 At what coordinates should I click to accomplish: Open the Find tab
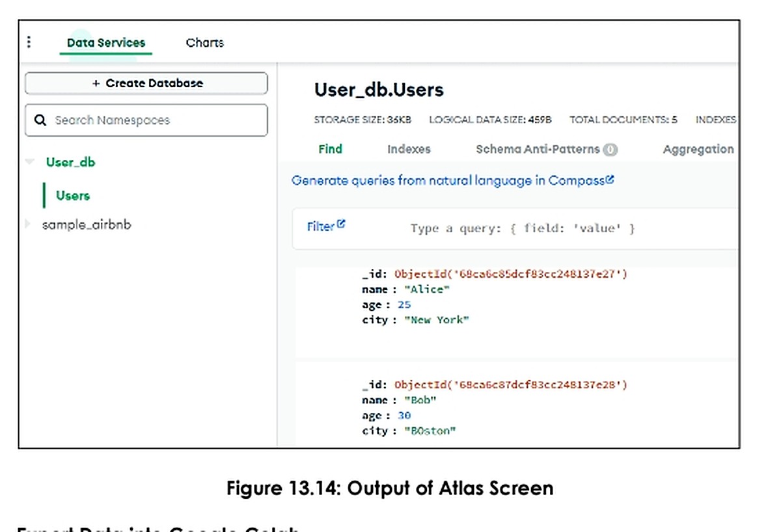(330, 149)
